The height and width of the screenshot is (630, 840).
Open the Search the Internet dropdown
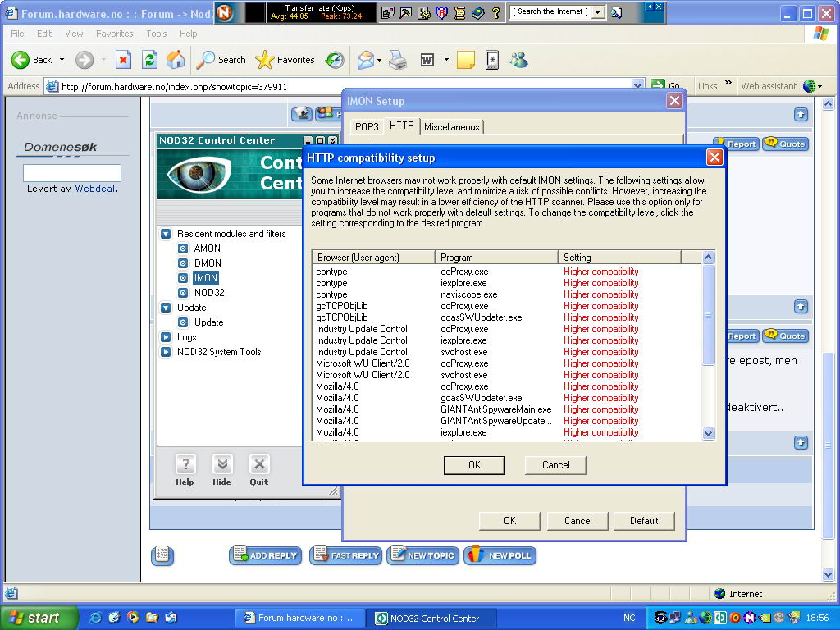598,11
